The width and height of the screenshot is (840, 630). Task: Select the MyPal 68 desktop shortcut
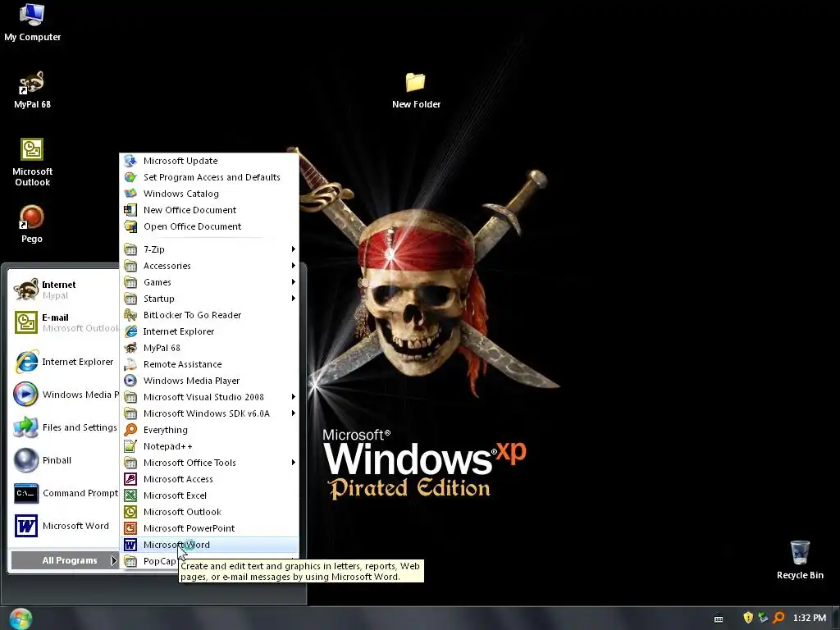point(32,90)
